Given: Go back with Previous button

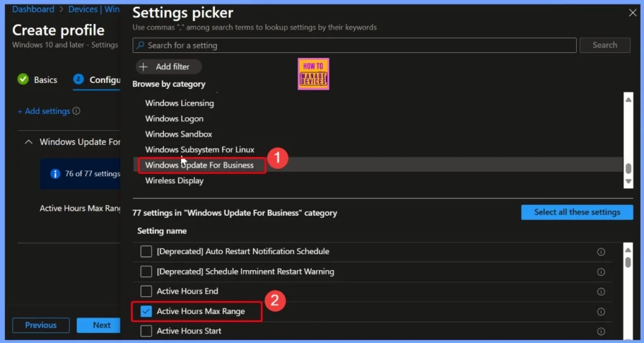Looking at the screenshot, I should pos(41,325).
